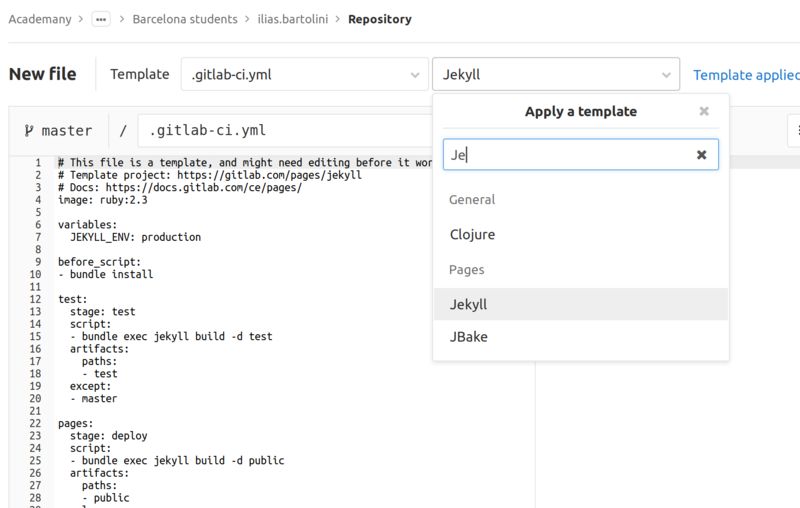Screen dimensions: 800x508
Task: Expand the breadcrumb ellipsis button
Action: point(100,19)
